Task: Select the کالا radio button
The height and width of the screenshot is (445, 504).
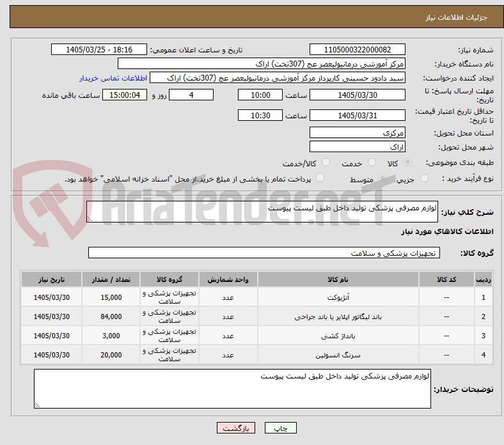Action: [407, 162]
